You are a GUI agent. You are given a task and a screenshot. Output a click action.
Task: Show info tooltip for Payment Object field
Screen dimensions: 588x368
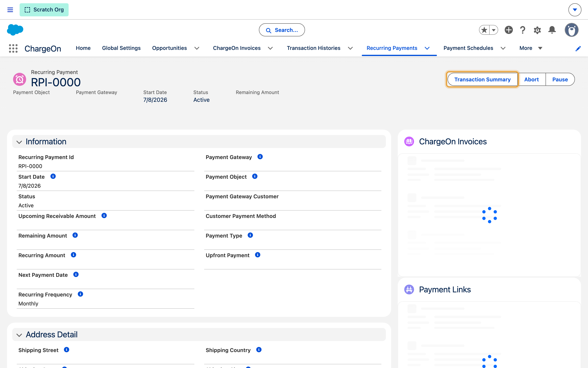click(x=255, y=176)
